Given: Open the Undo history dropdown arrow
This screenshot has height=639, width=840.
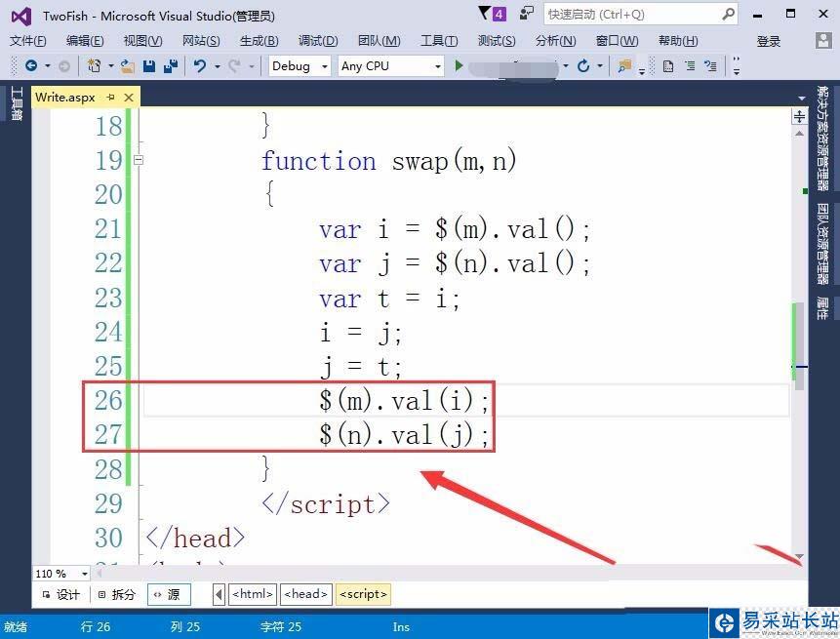Looking at the screenshot, I should point(217,66).
